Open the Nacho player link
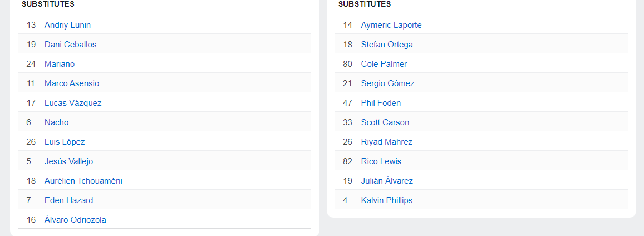The image size is (644, 236). pyautogui.click(x=57, y=122)
